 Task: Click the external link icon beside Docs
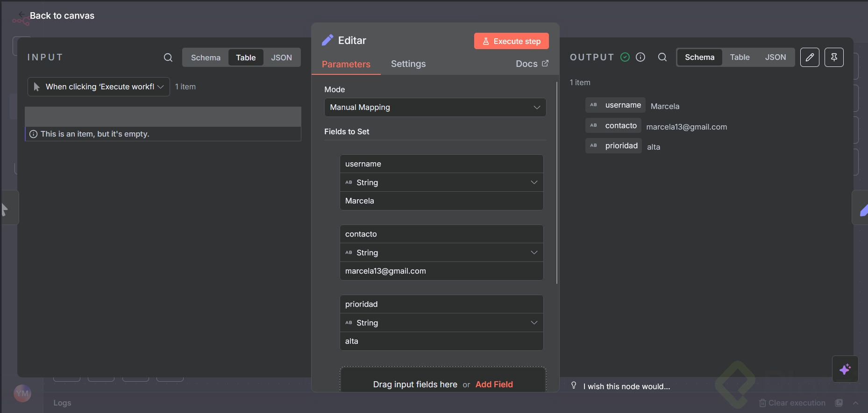545,64
